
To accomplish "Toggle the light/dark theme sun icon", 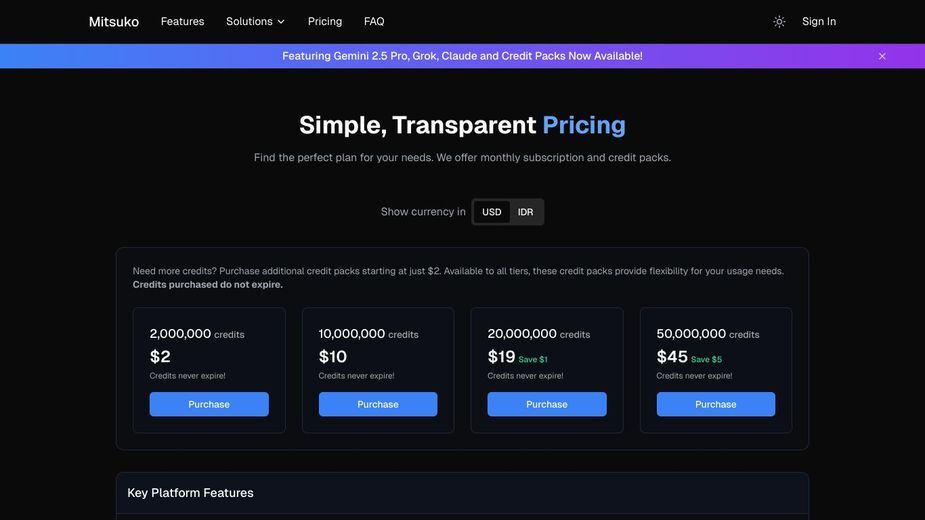I will pyautogui.click(x=779, y=22).
